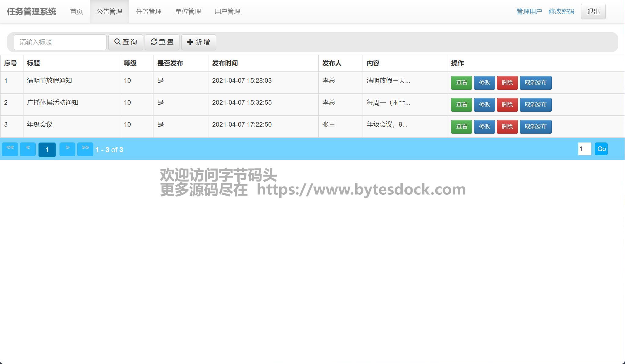Go to previous page with < arrow
This screenshot has height=364, width=625.
pyautogui.click(x=28, y=149)
